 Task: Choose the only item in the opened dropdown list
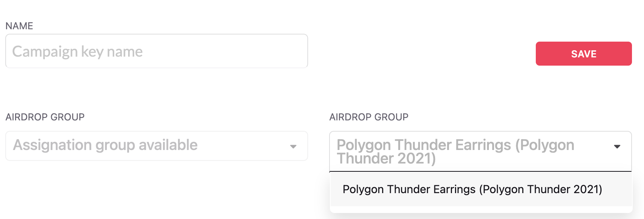tap(472, 189)
